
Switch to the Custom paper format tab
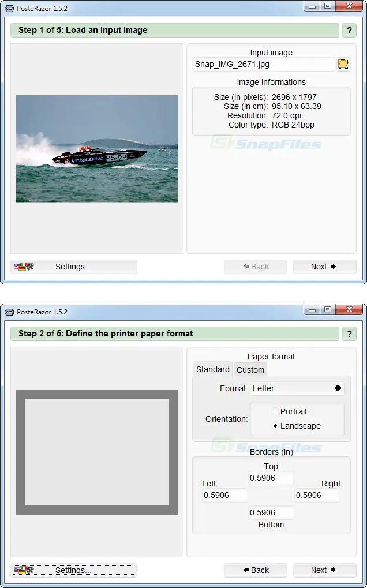click(x=250, y=370)
